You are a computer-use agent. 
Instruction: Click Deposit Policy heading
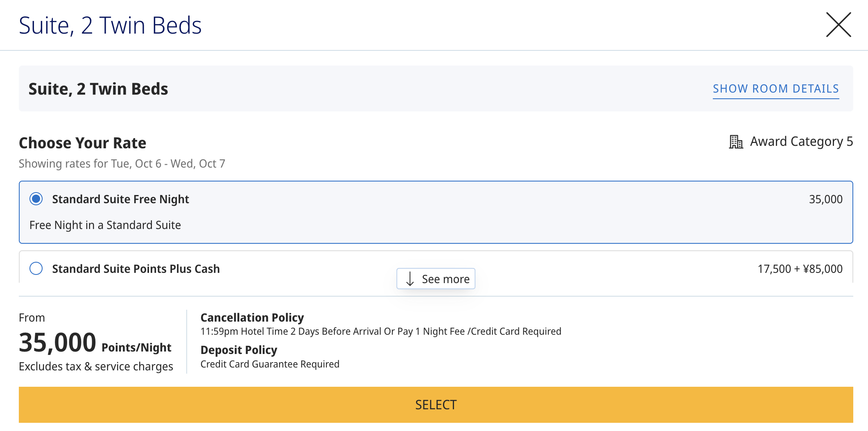click(x=239, y=350)
